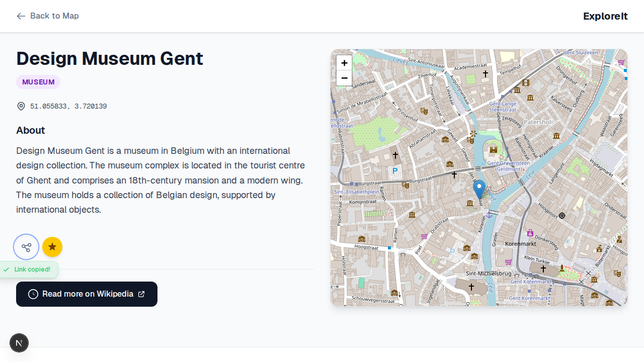
Task: Click the coordinates text 51.055833, 3.720139
Action: coord(68,106)
